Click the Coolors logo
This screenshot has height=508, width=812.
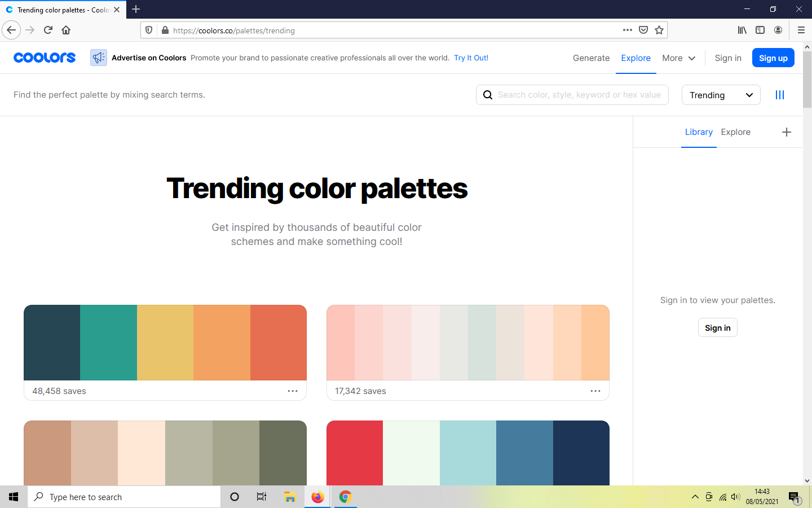[44, 57]
